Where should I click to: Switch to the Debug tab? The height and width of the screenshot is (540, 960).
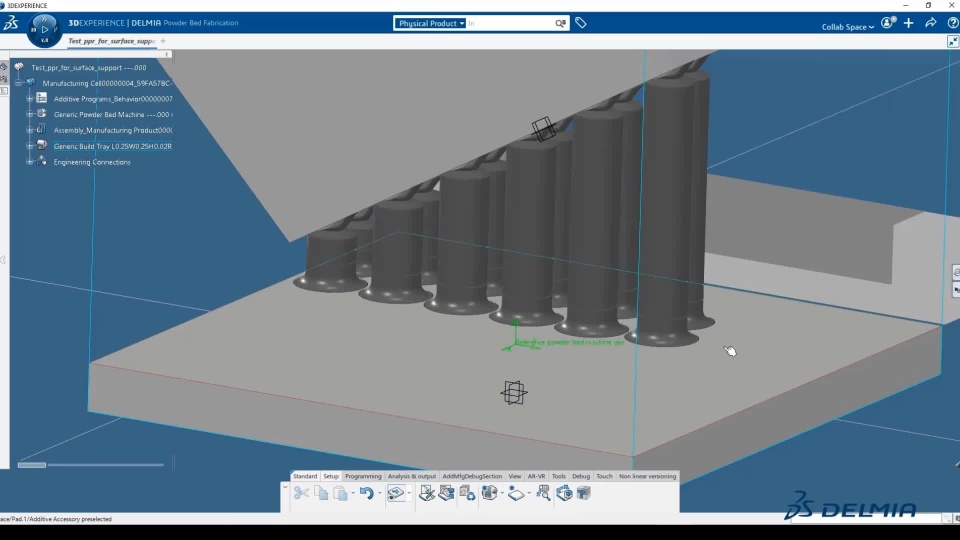581,476
